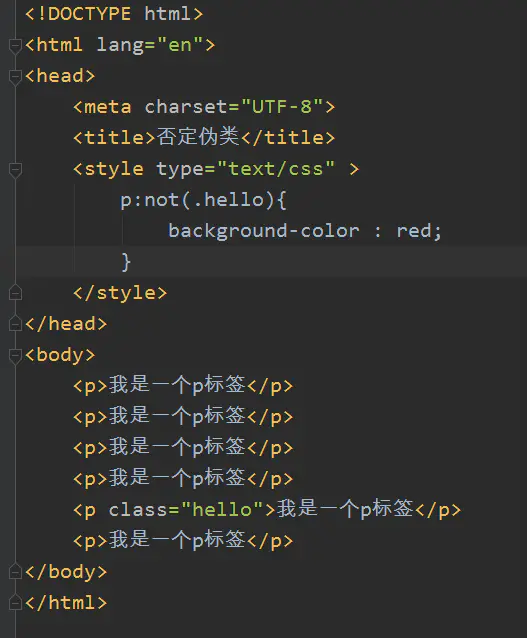Click fold marker beside closing style tag
The height and width of the screenshot is (638, 527).
pyautogui.click(x=15, y=293)
